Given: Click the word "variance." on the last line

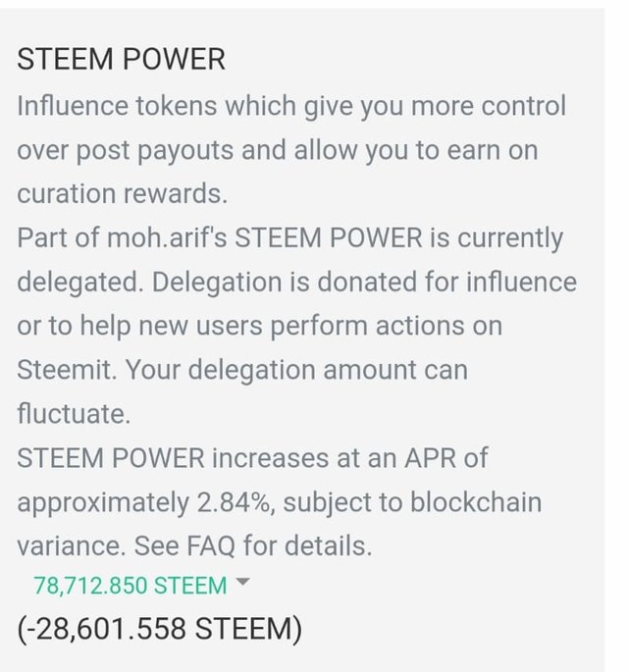Looking at the screenshot, I should [62, 546].
